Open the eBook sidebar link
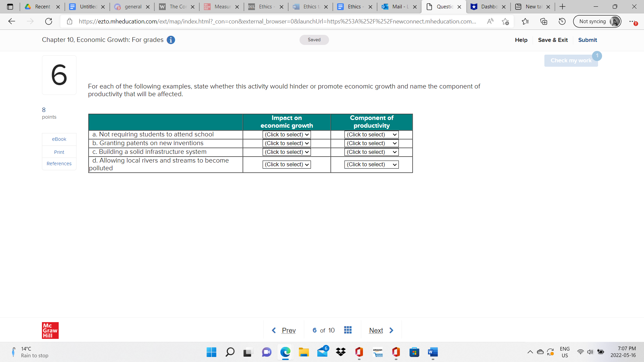 [59, 139]
